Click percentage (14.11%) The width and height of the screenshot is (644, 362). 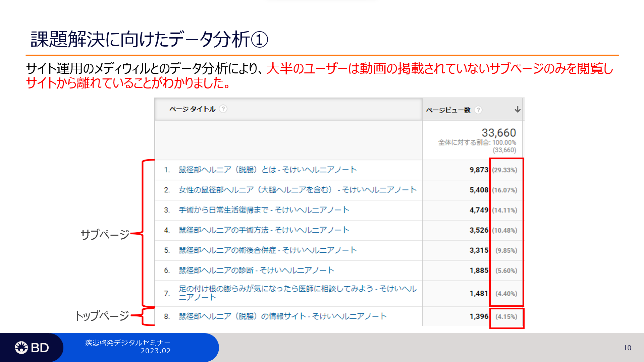tap(504, 210)
